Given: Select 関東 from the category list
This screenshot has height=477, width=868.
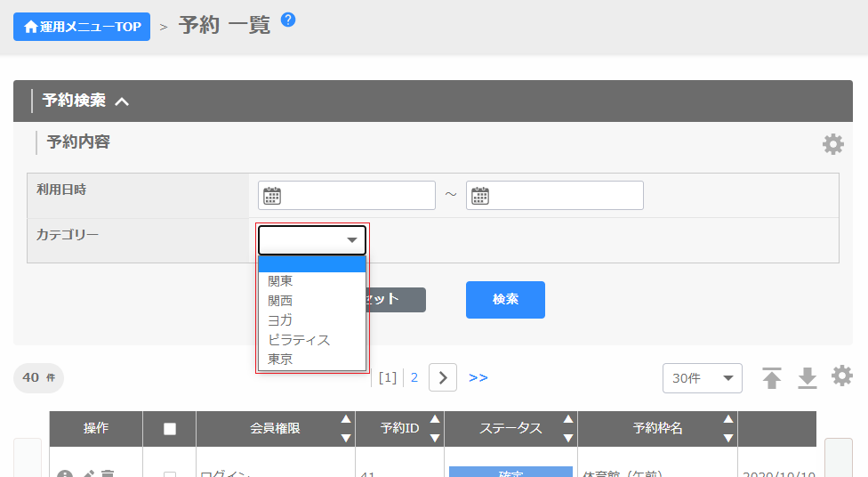Looking at the screenshot, I should 281,281.
